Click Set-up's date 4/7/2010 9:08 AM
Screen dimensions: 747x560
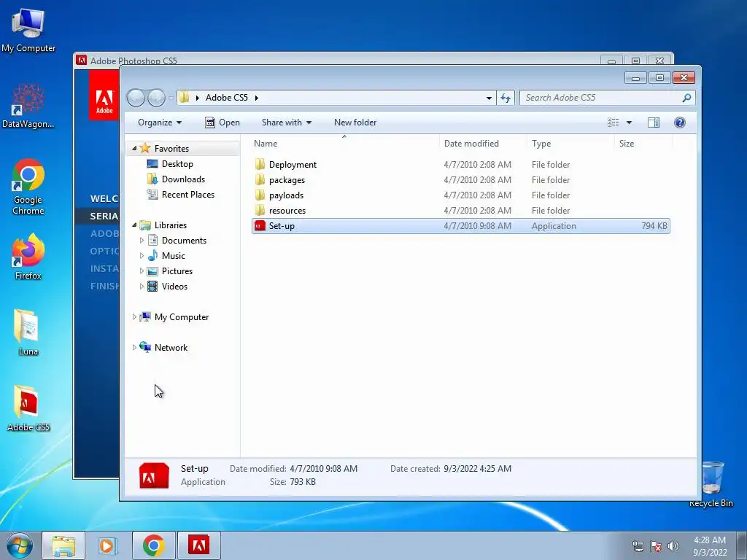(477, 226)
